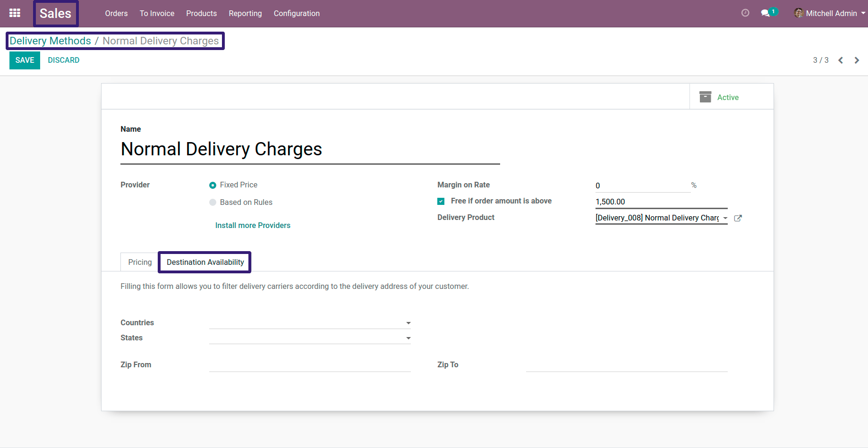The height and width of the screenshot is (448, 868).
Task: Edit the Name field text
Action: (310, 150)
